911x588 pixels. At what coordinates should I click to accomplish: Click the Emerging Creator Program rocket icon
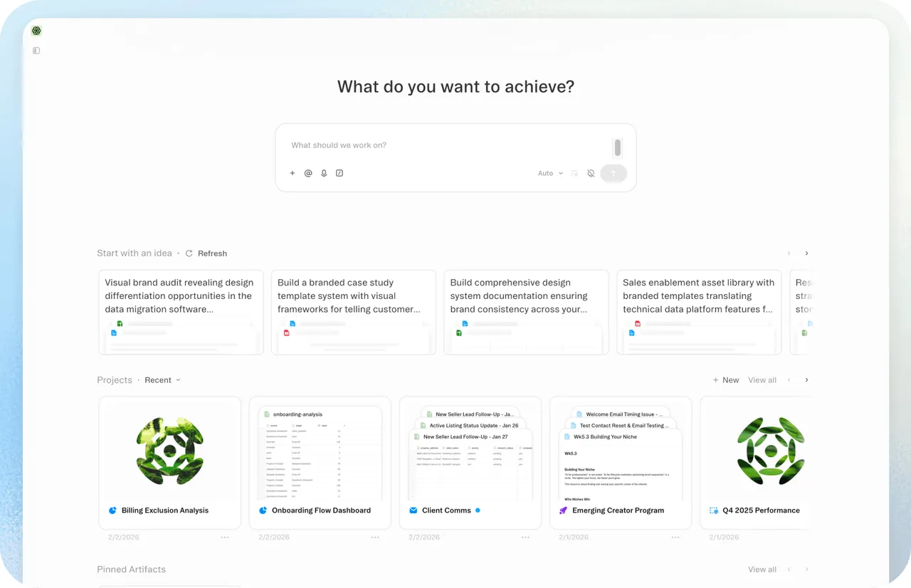pyautogui.click(x=564, y=510)
